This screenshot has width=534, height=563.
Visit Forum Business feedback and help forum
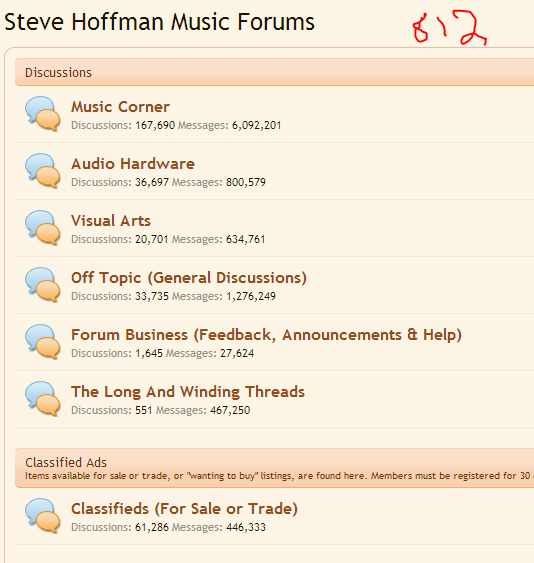click(x=266, y=335)
